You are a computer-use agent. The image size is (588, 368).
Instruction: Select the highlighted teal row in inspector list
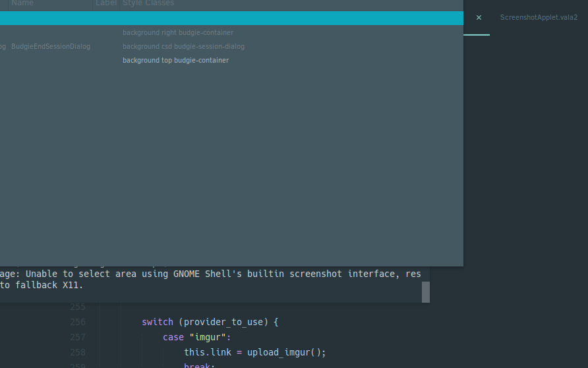click(231, 18)
